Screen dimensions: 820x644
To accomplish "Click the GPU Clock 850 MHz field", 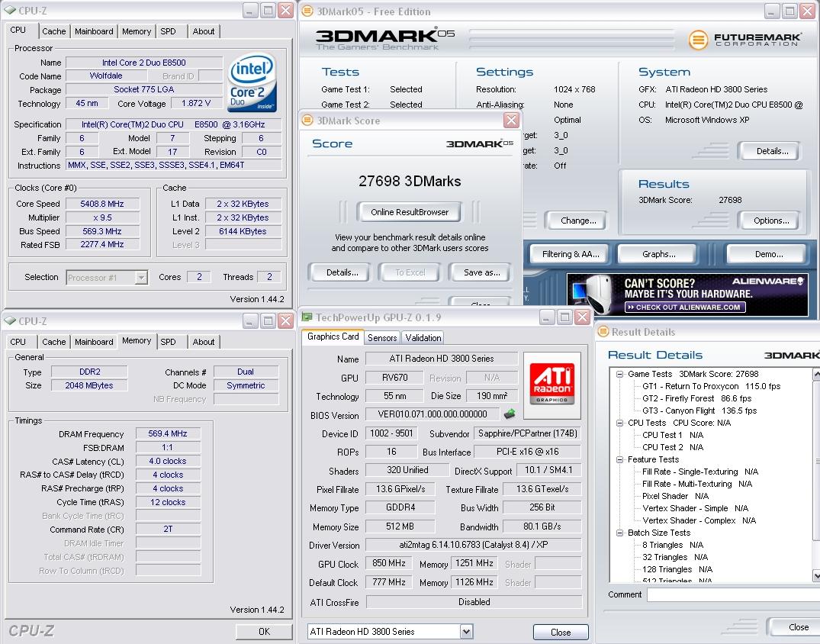I will [388, 563].
